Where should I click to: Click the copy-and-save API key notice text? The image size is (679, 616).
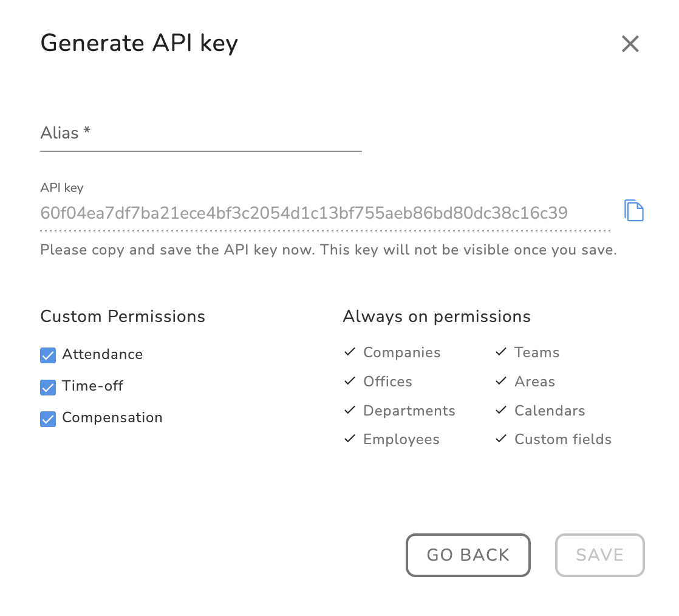pos(329,250)
